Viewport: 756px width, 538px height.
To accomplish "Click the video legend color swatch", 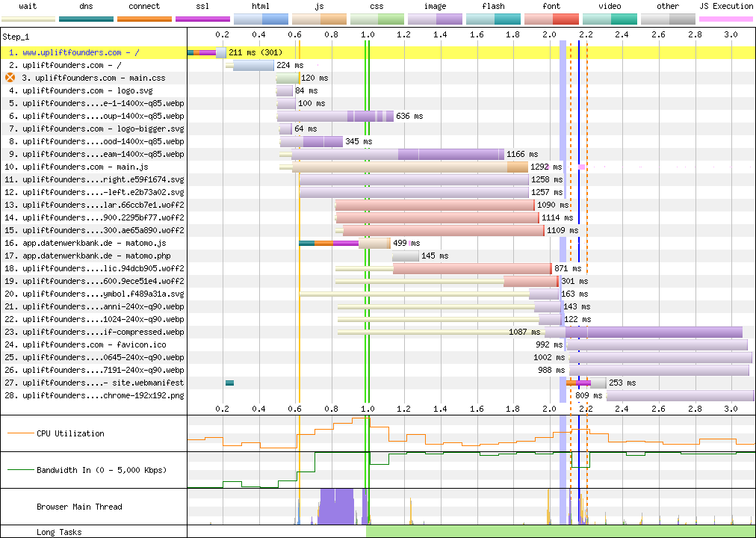I will [x=610, y=19].
